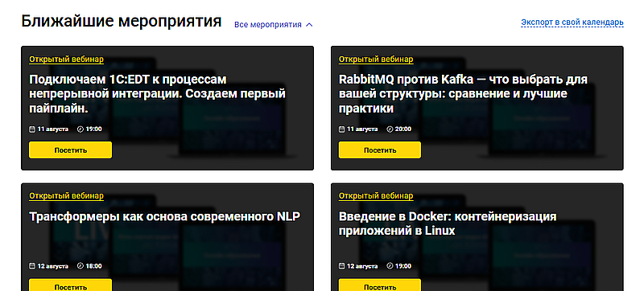Open title Подключаем 1C:EDT к процессам
The width and height of the screenshot is (644, 291).
(x=157, y=94)
